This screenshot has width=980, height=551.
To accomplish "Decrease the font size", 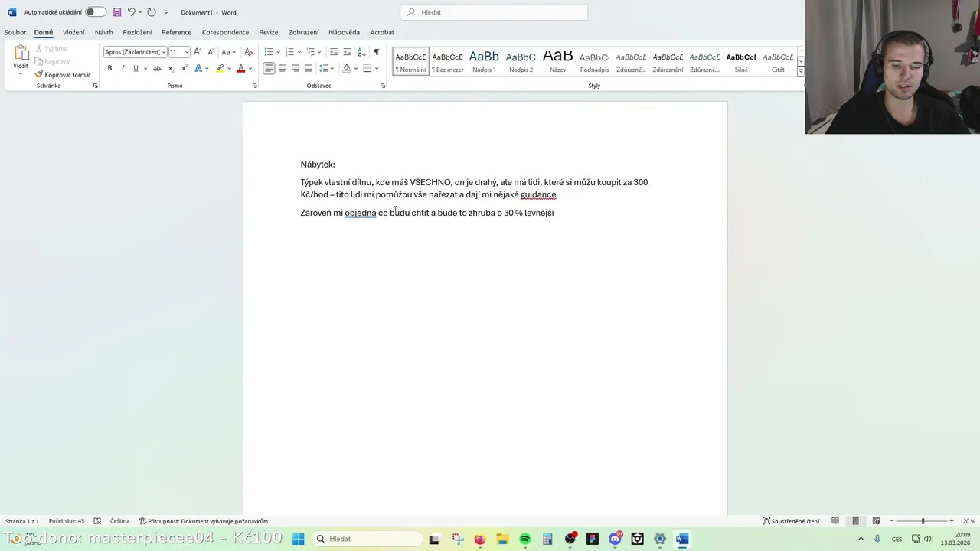I will tap(211, 52).
